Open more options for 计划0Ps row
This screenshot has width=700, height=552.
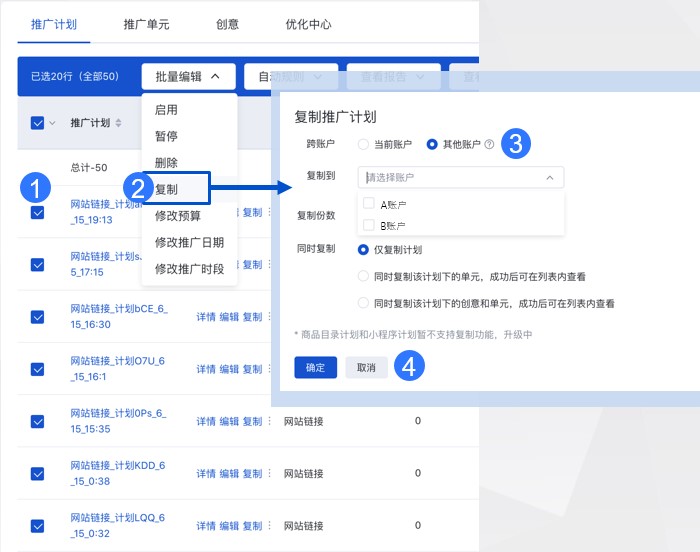point(269,421)
